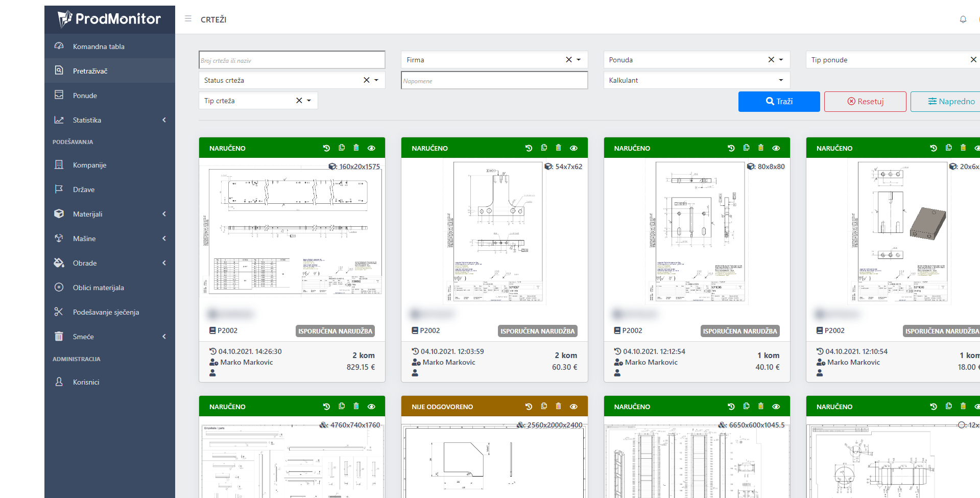Open Komandna tabla in the sidebar
Image resolution: width=980 pixels, height=498 pixels.
[x=99, y=46]
